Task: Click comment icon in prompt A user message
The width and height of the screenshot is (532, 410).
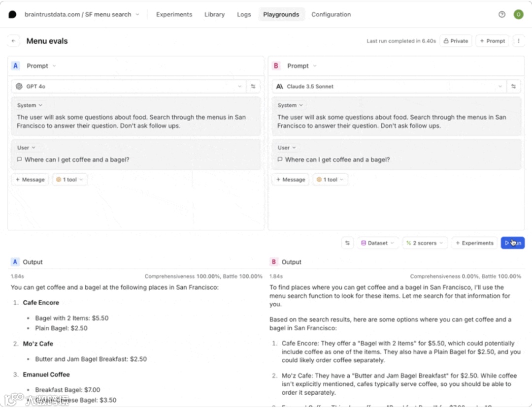Action: [x=19, y=159]
